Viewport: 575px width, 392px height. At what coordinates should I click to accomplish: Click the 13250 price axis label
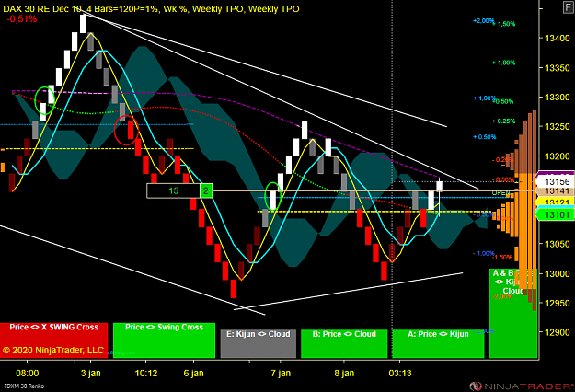point(558,126)
